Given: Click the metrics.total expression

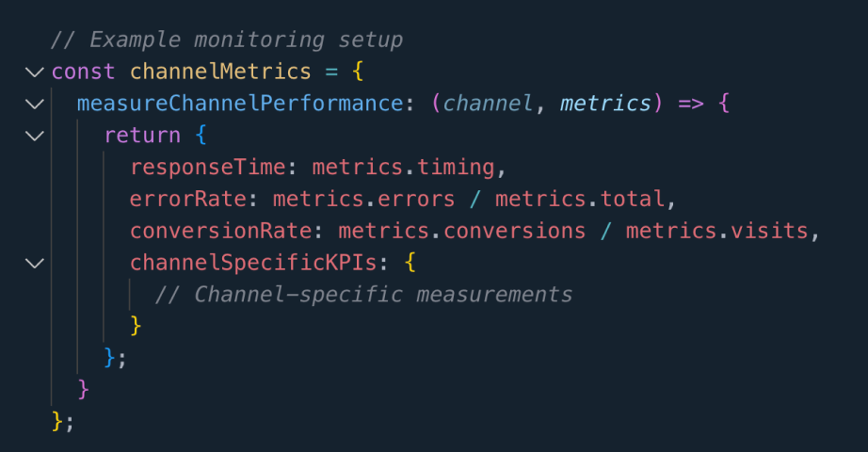Looking at the screenshot, I should (580, 199).
